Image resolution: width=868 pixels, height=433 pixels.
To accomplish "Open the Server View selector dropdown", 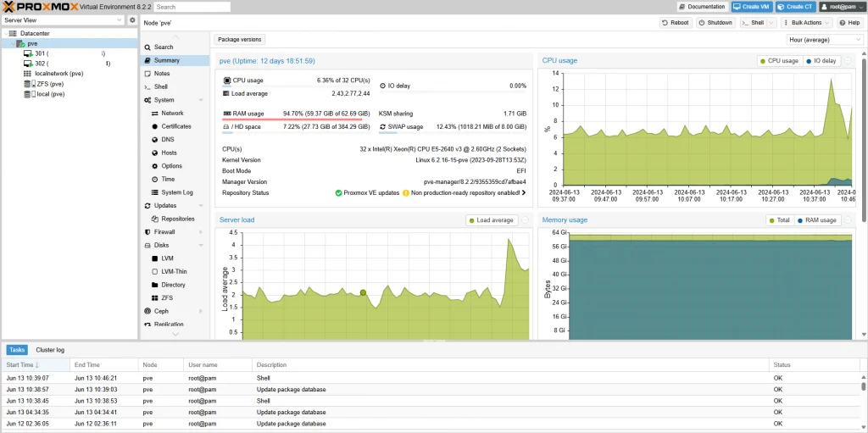I will [64, 19].
